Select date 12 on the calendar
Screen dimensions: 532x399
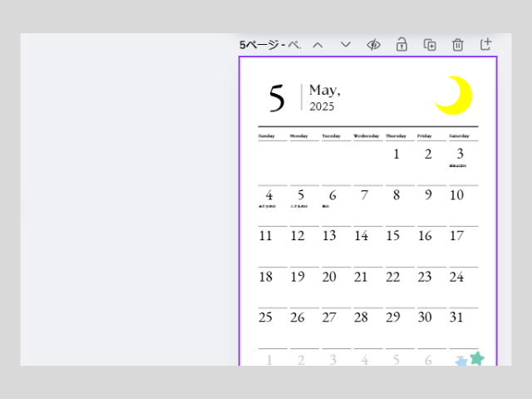[298, 236]
